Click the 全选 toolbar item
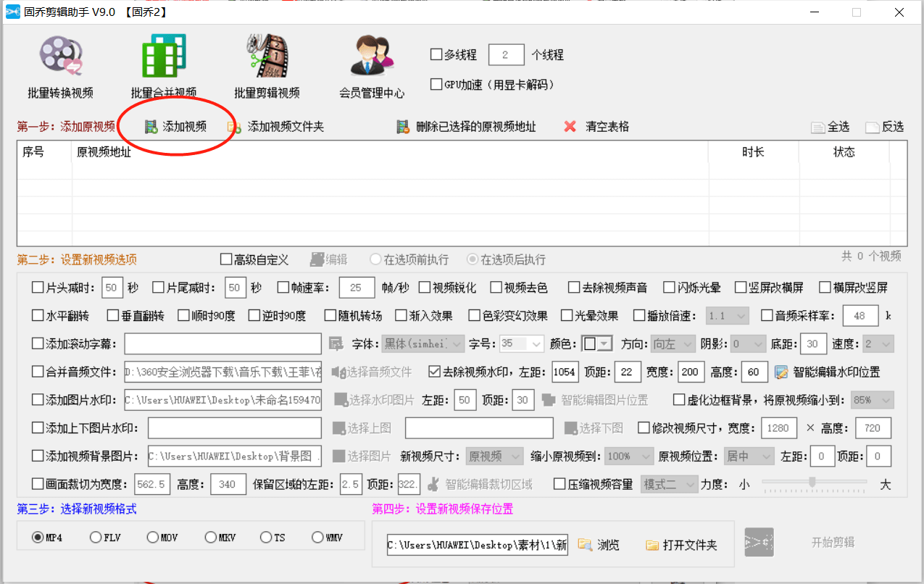 tap(830, 128)
